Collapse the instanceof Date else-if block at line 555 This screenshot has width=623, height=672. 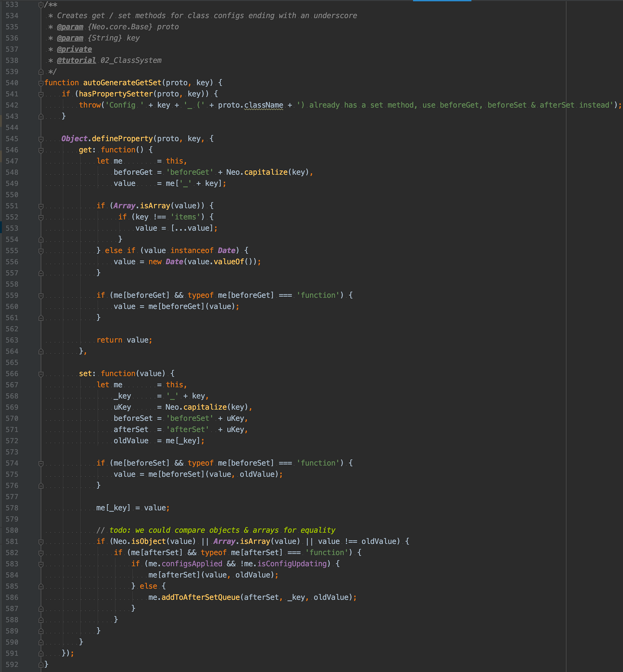pyautogui.click(x=40, y=251)
